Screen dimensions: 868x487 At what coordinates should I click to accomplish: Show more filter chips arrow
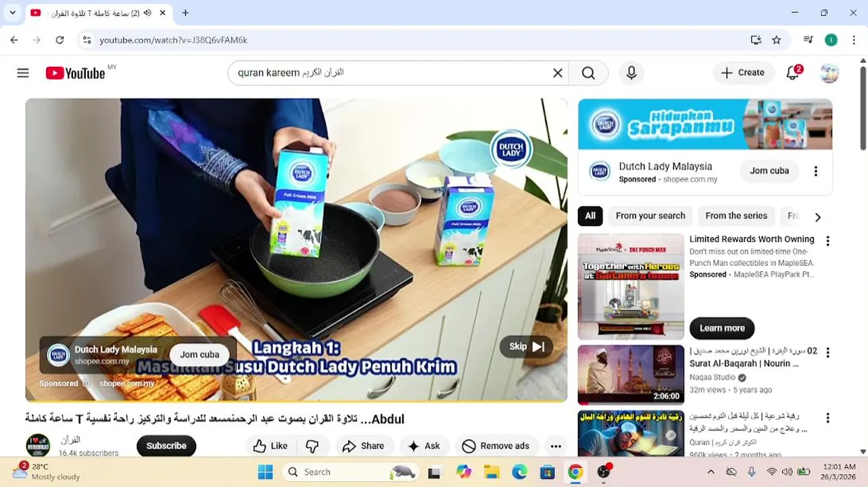point(818,217)
